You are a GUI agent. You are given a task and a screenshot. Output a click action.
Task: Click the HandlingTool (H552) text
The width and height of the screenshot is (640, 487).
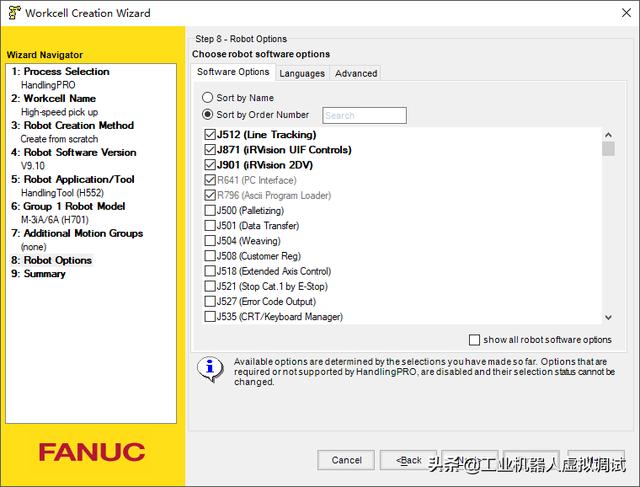click(x=62, y=193)
